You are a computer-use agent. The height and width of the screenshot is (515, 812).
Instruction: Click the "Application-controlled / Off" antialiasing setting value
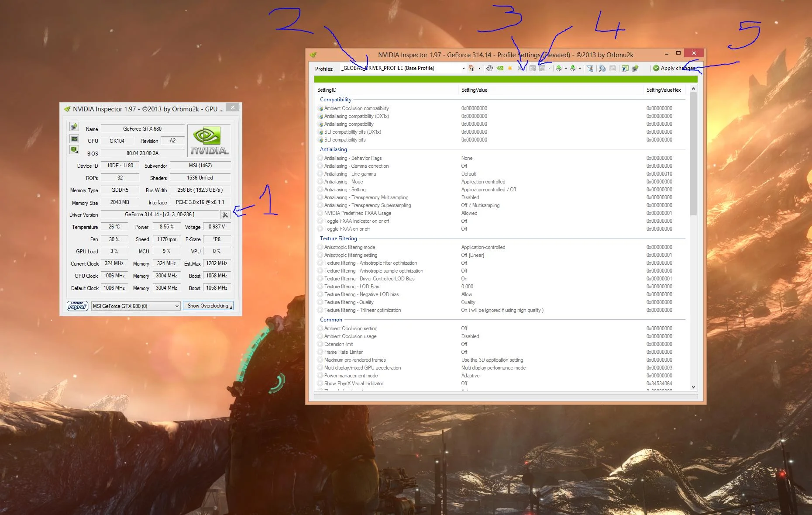(489, 190)
